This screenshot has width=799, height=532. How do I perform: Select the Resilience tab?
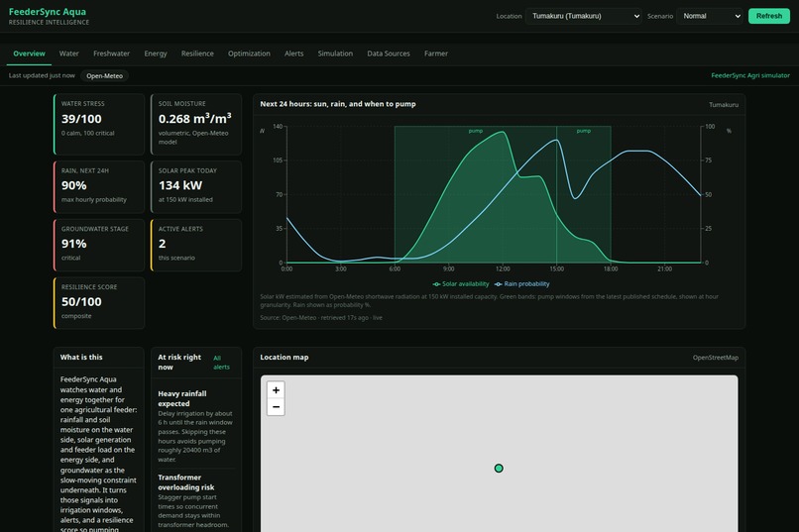pos(197,53)
